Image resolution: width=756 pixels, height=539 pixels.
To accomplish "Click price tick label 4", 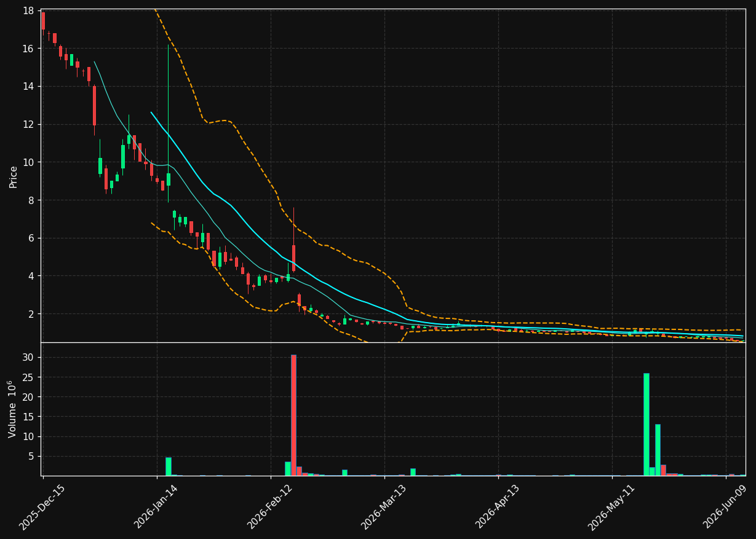I will coord(31,276).
